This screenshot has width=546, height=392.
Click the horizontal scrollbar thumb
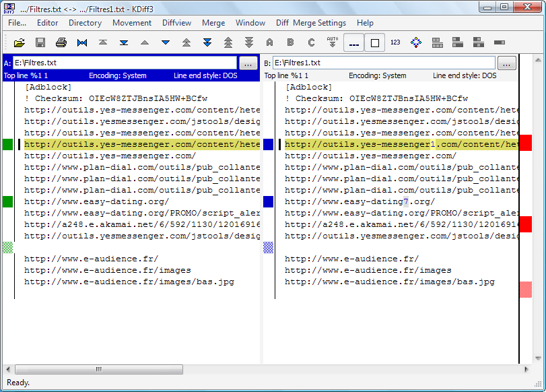[99, 369]
